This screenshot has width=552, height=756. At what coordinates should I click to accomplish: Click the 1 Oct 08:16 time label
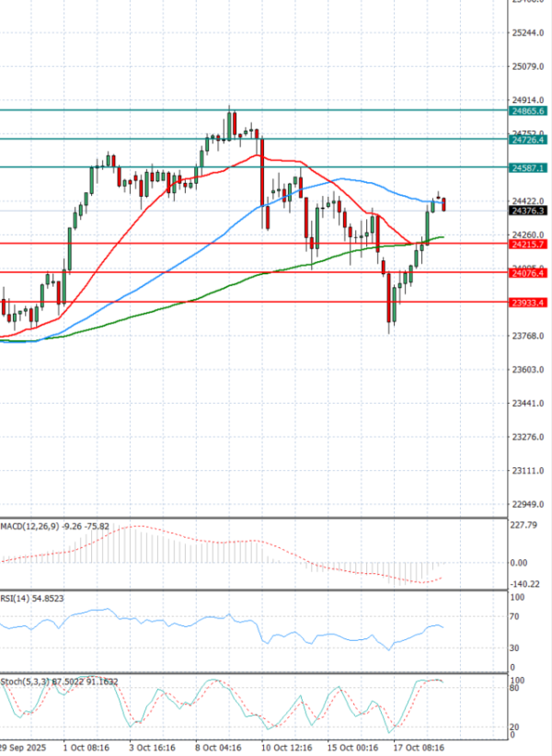[86, 749]
